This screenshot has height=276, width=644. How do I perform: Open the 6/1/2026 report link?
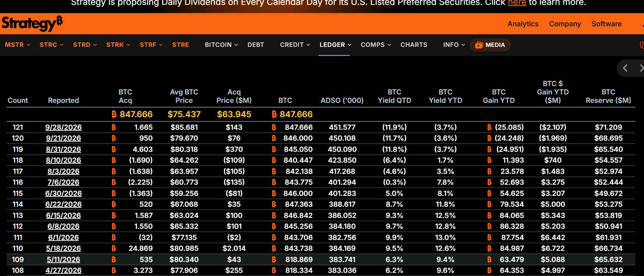63,238
